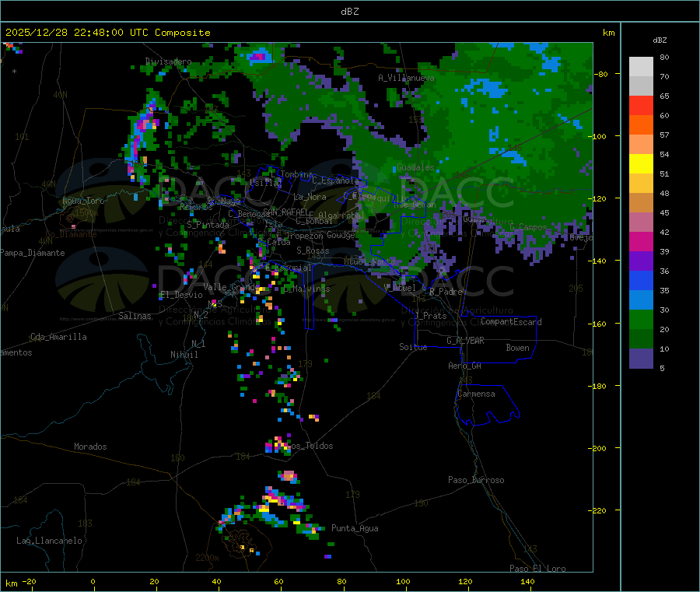The width and height of the screenshot is (700, 592).
Task: Click the Trepezon label
Action: pos(305,236)
